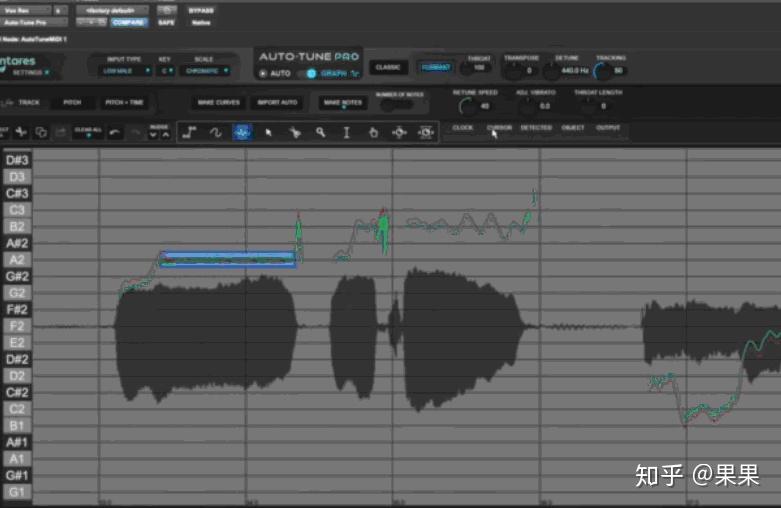Click the Redo arrow icon

[135, 132]
